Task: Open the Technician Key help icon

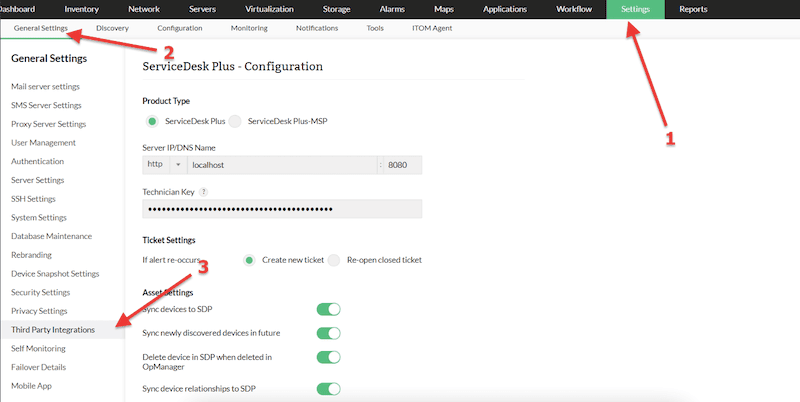Action: [x=204, y=192]
